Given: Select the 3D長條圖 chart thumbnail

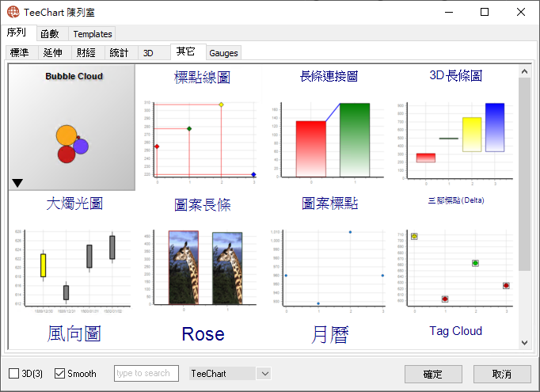Looking at the screenshot, I should 455,127.
